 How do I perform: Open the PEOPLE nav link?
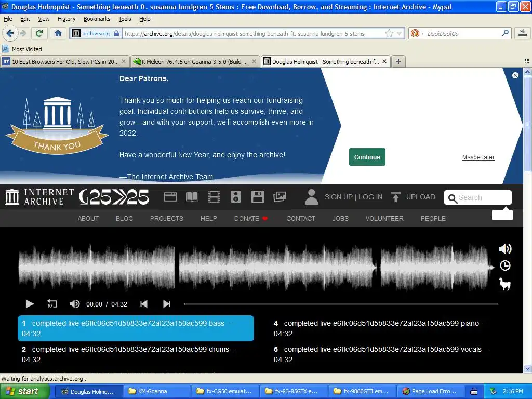(433, 219)
